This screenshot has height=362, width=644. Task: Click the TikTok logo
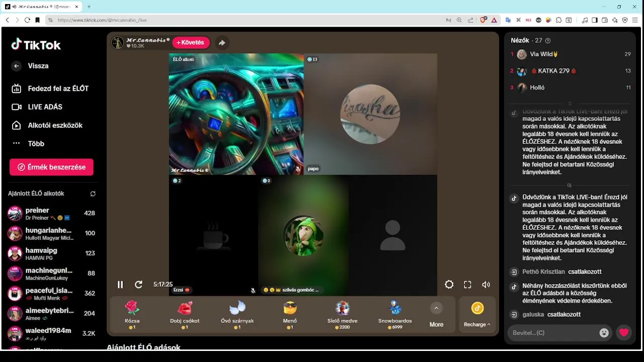click(36, 45)
